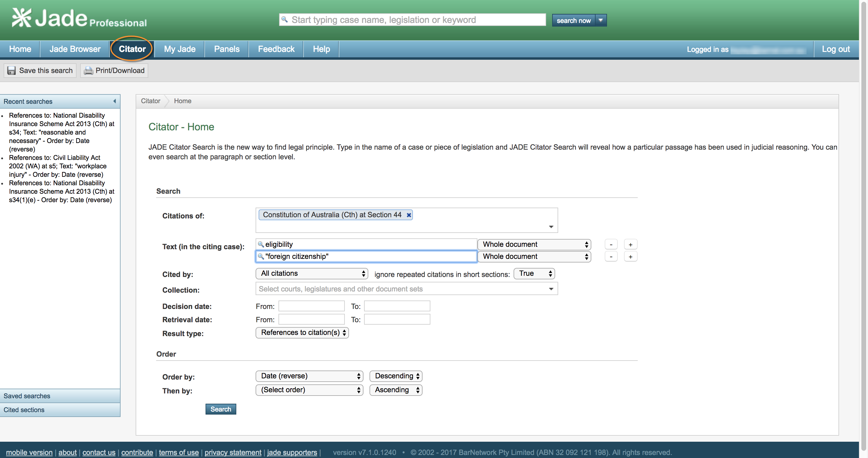Switch to the My Jade tab
The width and height of the screenshot is (868, 458).
180,49
